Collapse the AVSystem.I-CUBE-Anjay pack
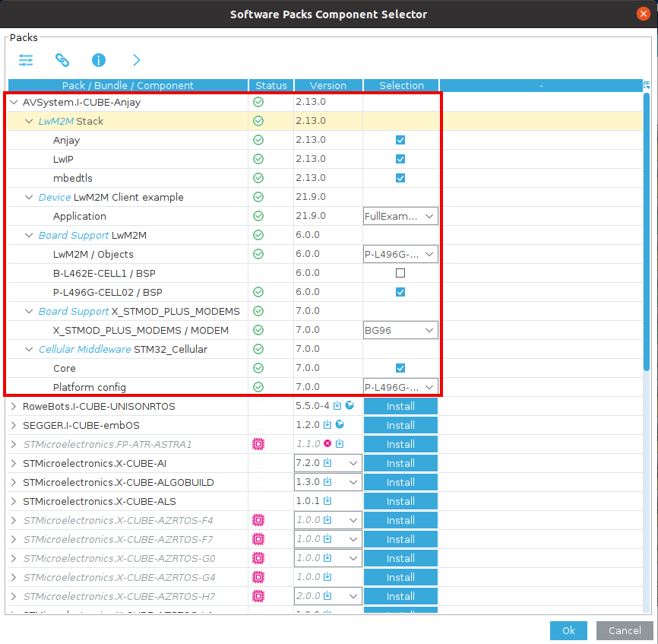This screenshot has height=644, width=658. [x=14, y=102]
